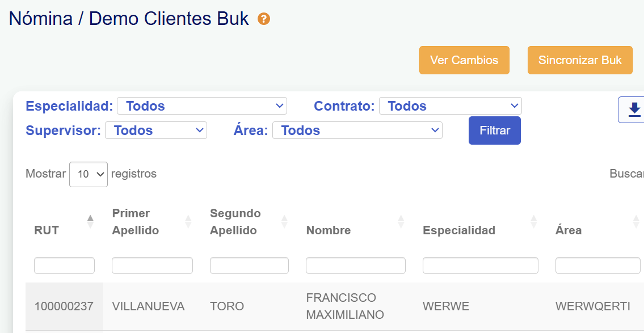Sort by Nombre column arrows
The image size is (644, 333).
[401, 221]
